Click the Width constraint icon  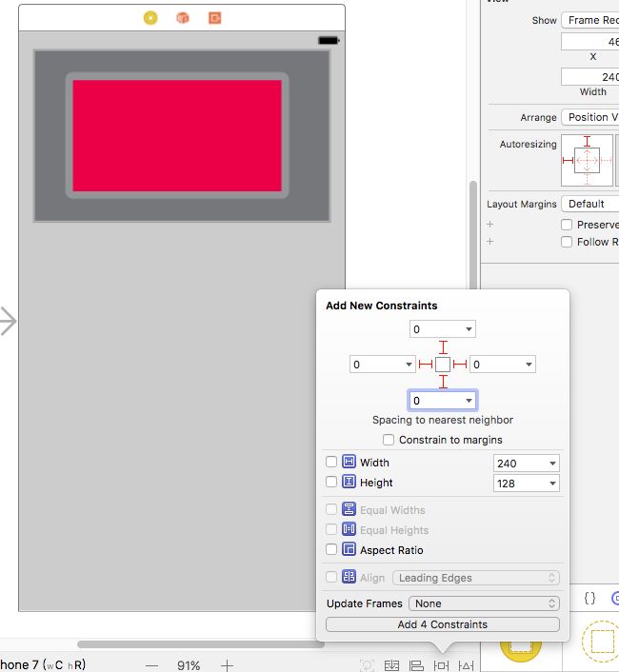(349, 462)
